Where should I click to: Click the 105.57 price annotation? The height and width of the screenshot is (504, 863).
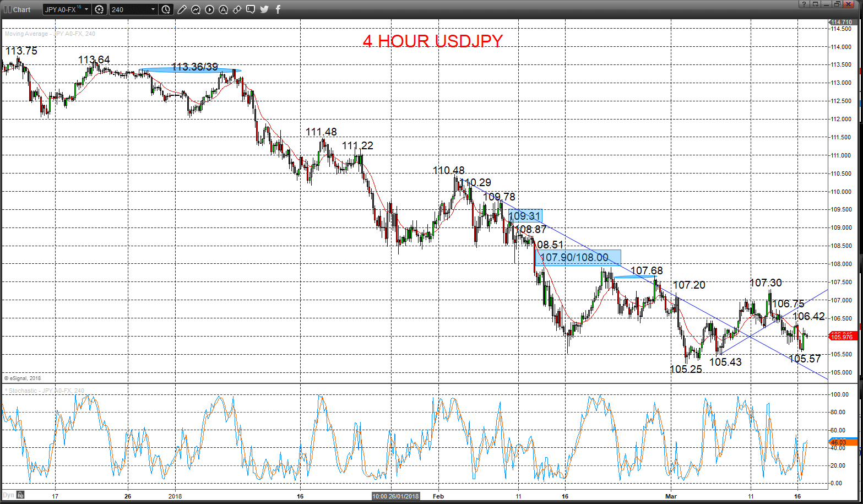[x=805, y=359]
